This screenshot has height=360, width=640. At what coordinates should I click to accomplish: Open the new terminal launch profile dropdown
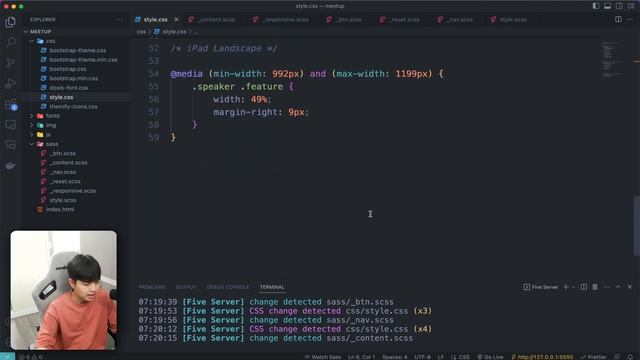(573, 287)
